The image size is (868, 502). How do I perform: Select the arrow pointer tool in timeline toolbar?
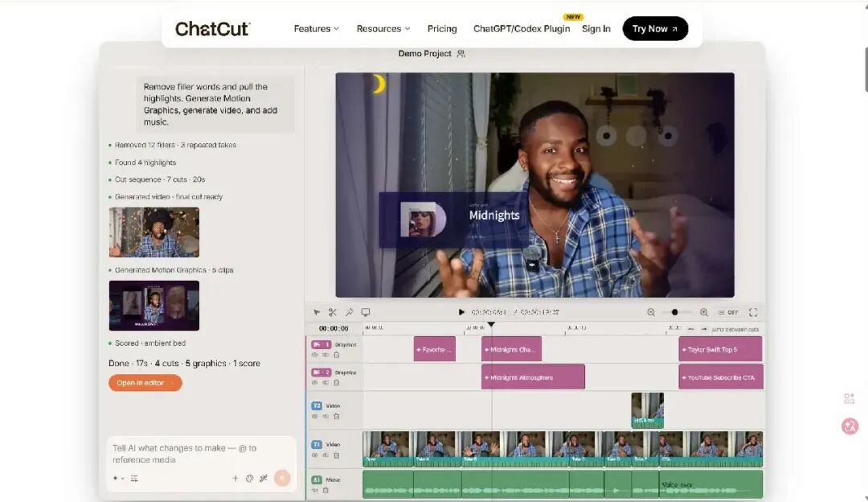(317, 312)
